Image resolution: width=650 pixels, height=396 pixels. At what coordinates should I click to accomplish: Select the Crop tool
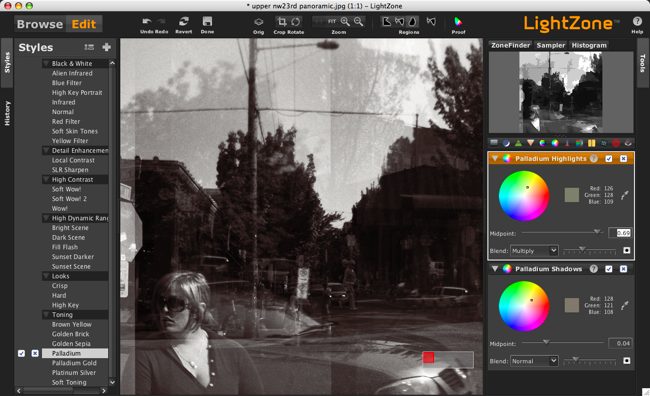click(282, 22)
